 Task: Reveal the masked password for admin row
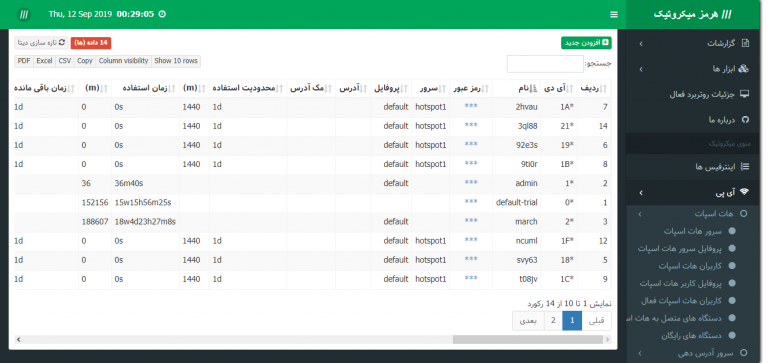pos(471,183)
